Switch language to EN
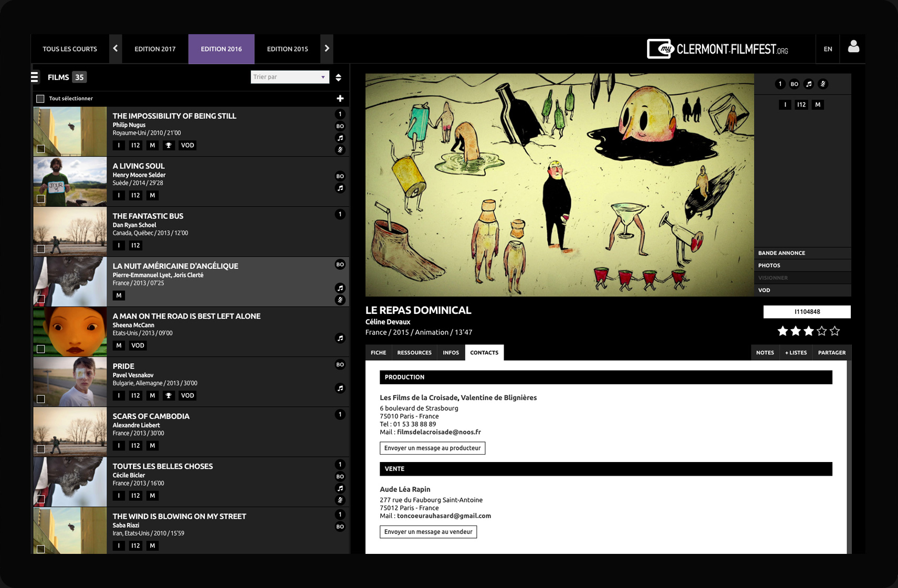Viewport: 898px width, 588px height. coord(828,49)
